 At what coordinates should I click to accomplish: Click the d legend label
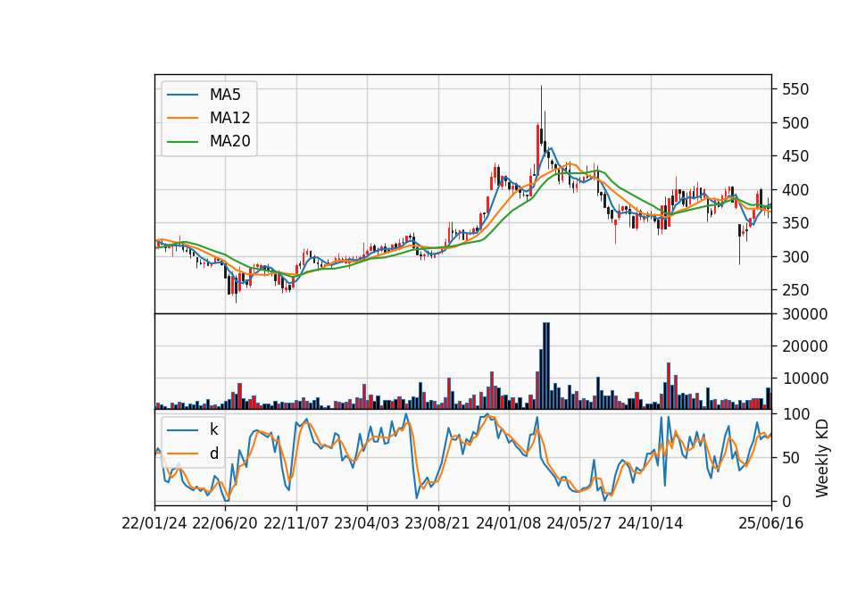click(213, 454)
